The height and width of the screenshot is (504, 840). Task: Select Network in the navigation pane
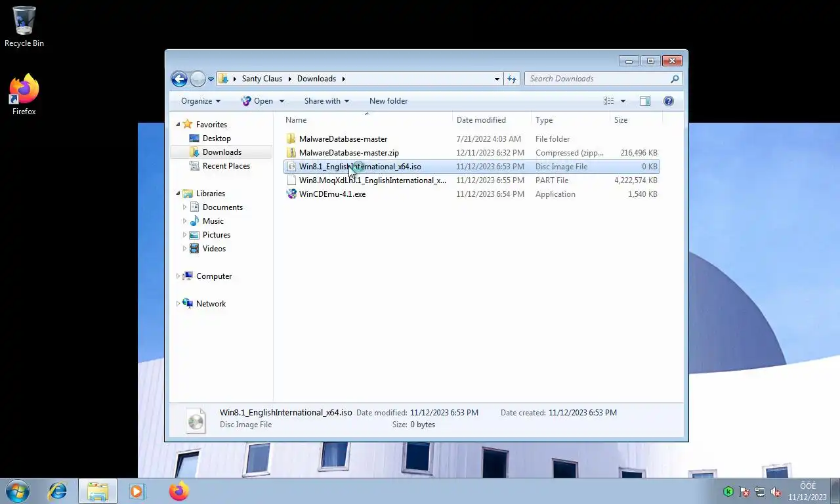(x=211, y=304)
